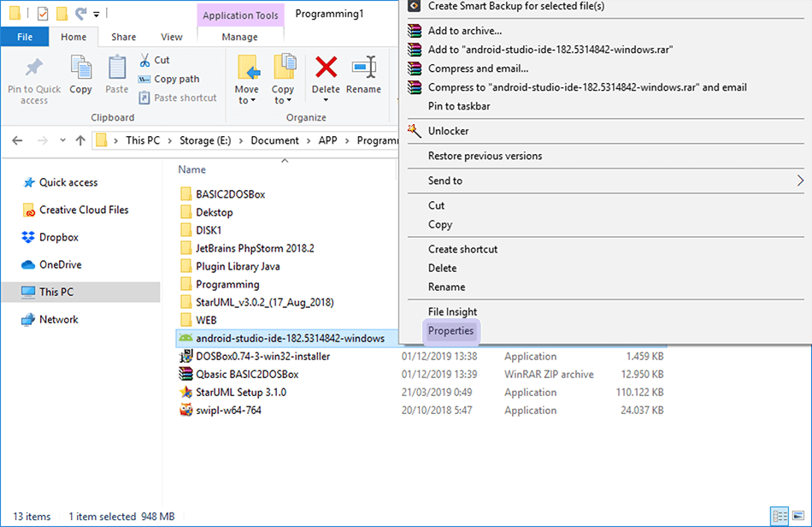Select This PC in navigation pane

[x=56, y=292]
